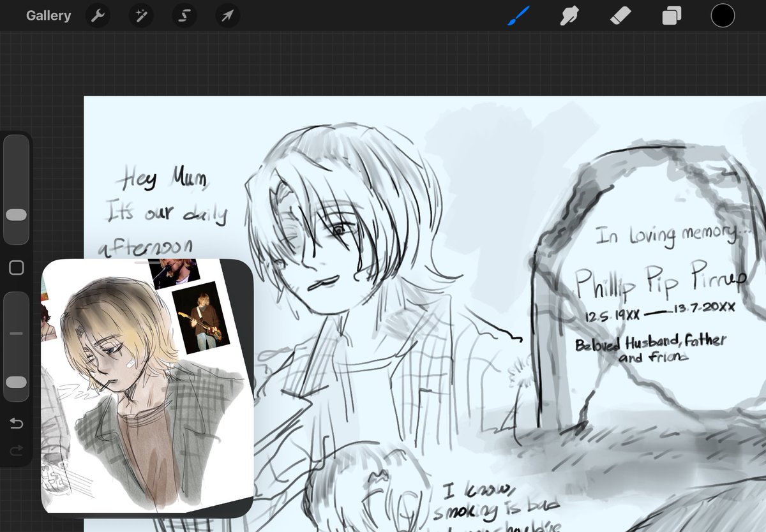This screenshot has height=532, width=766.
Task: Open the Adjustments magic wand menu
Action: [x=141, y=16]
